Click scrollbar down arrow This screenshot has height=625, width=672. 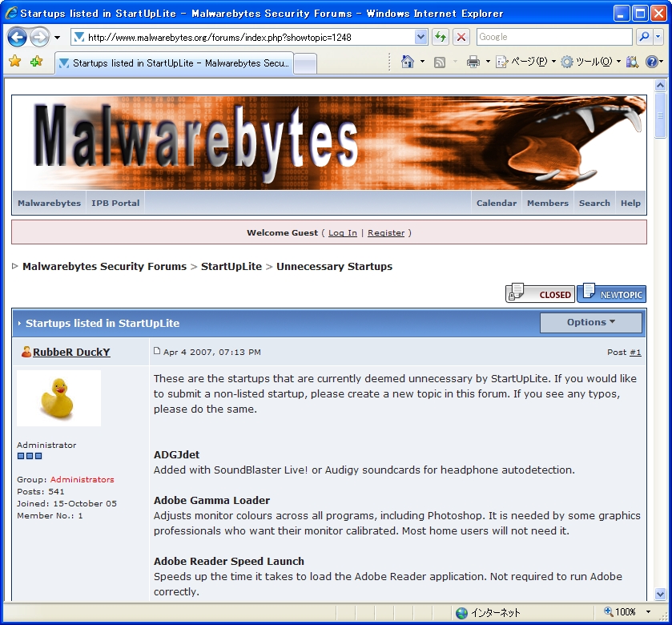click(x=661, y=594)
